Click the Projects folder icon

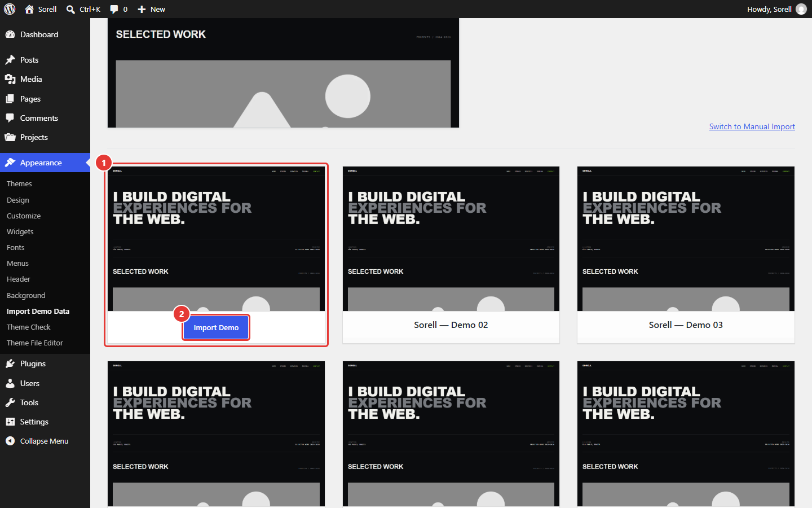click(x=10, y=137)
